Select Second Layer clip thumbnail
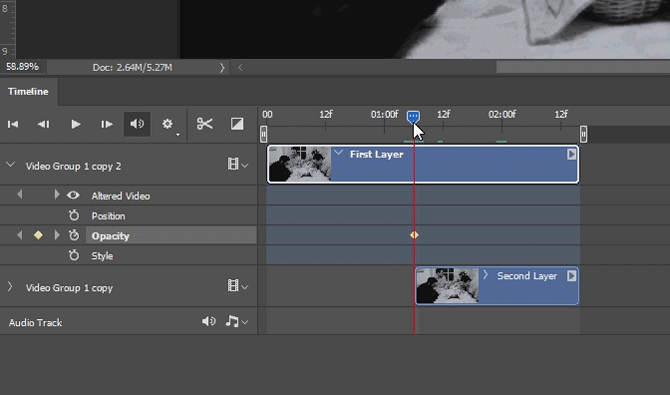Screen dimensions: 670x395 coord(447,286)
